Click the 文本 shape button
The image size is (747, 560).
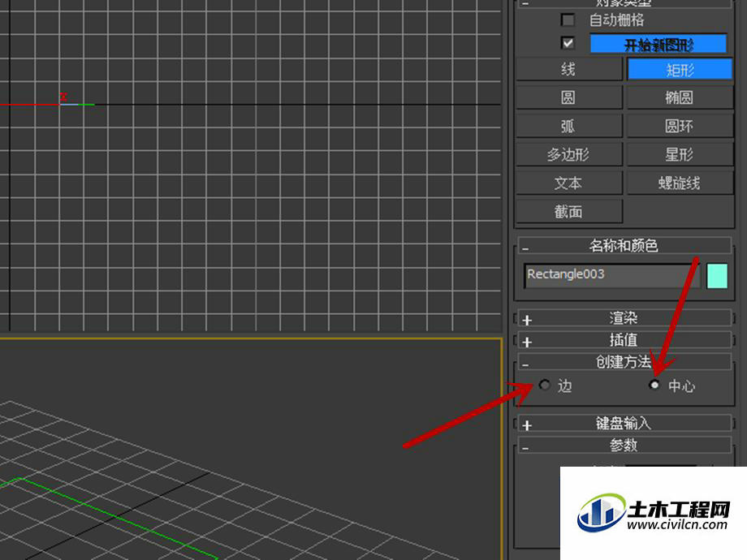tap(569, 183)
